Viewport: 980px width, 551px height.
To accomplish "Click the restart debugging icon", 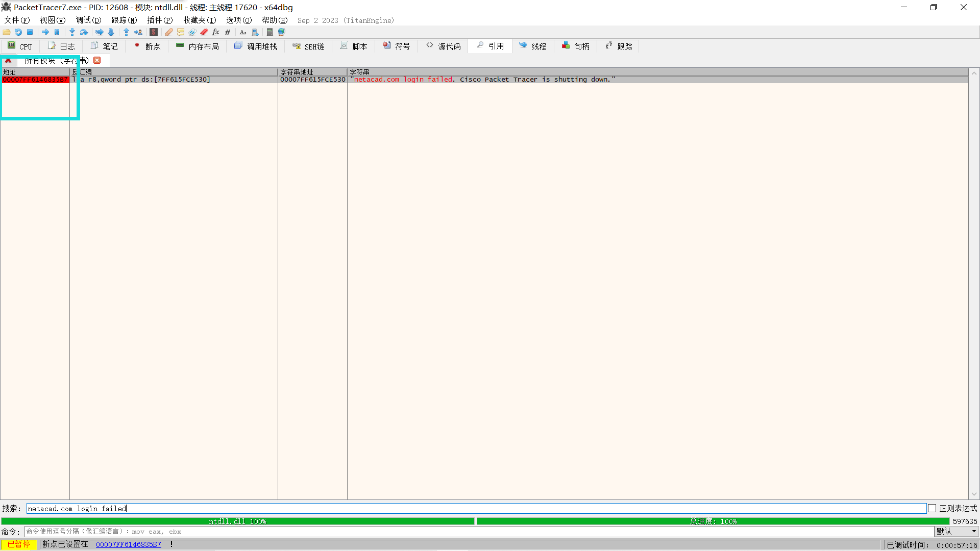I will [x=18, y=32].
